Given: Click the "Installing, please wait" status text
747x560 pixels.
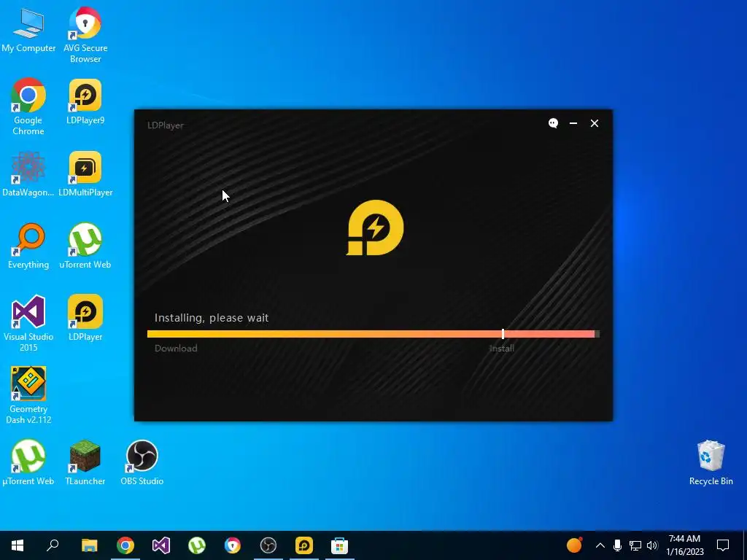Looking at the screenshot, I should (212, 318).
